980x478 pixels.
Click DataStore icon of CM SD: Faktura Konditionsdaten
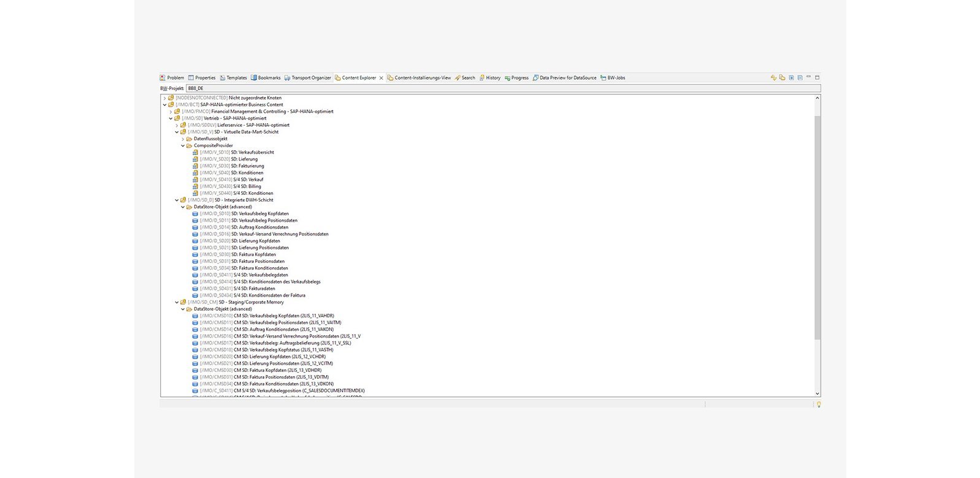(195, 384)
